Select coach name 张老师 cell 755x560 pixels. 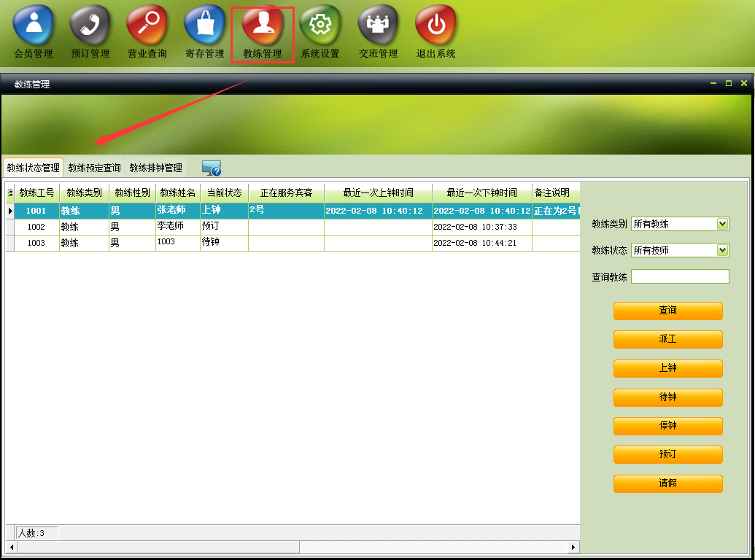click(x=178, y=211)
